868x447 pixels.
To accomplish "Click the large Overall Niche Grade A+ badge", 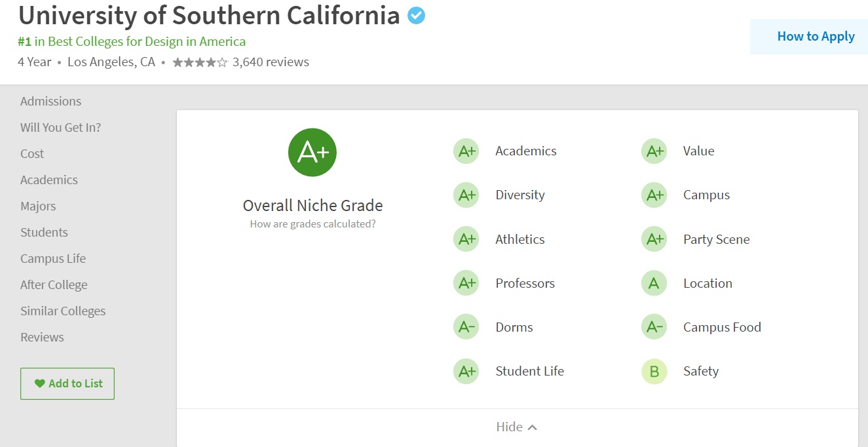I will [312, 152].
